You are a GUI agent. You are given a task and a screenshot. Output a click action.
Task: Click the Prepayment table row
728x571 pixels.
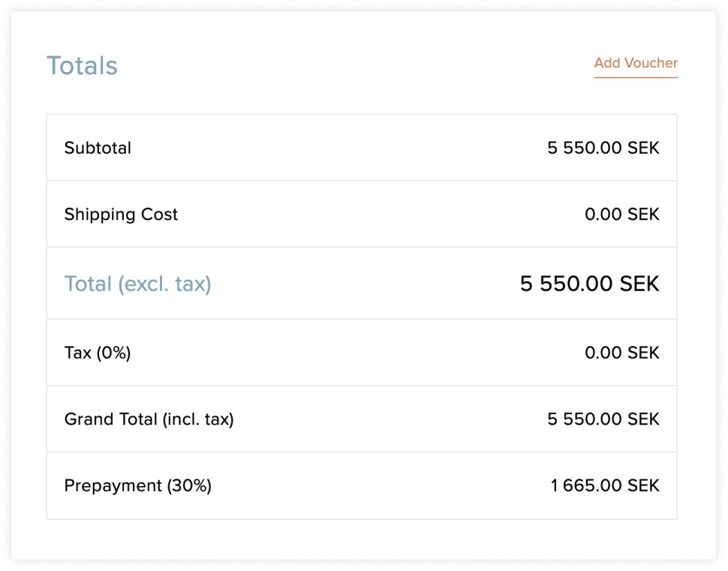coord(362,485)
